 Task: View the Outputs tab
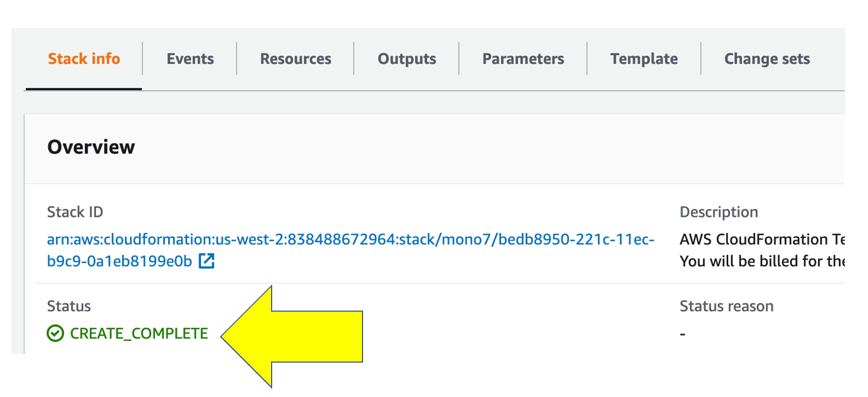(407, 59)
